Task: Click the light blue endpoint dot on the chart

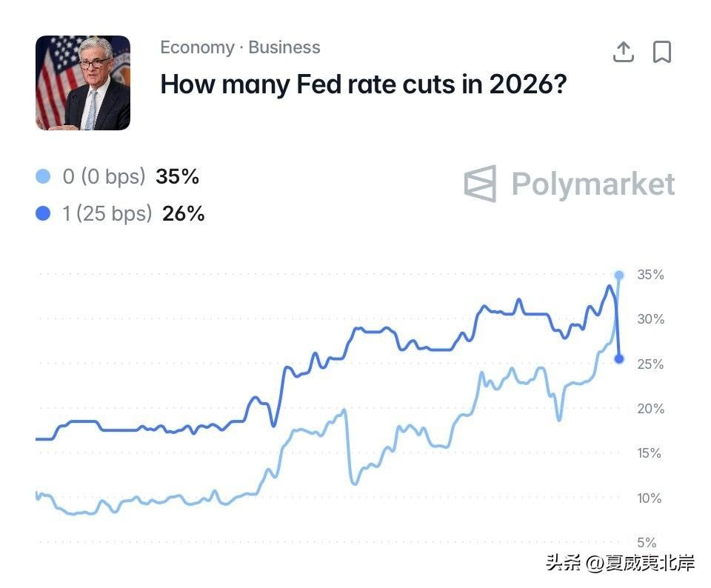Action: 619,275
